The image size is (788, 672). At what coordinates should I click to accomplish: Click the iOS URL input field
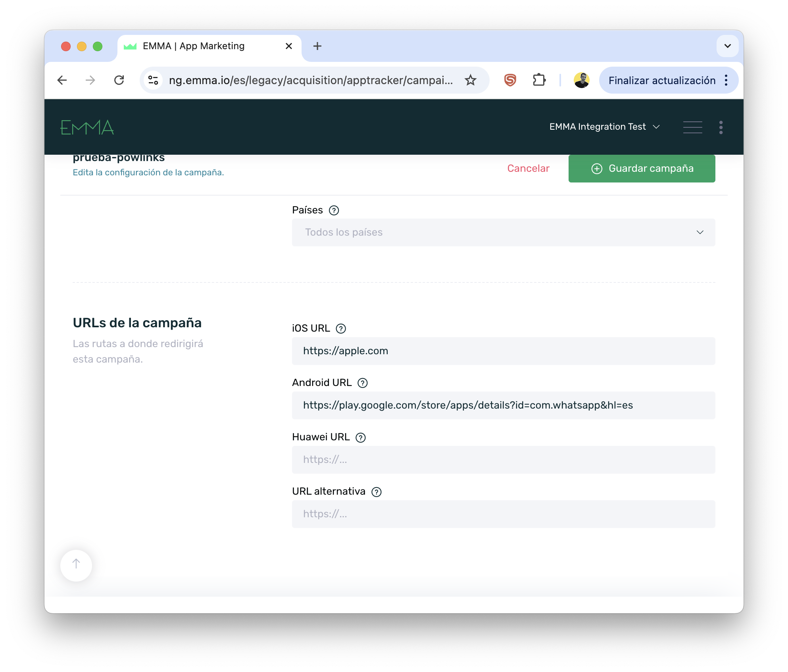coord(503,351)
